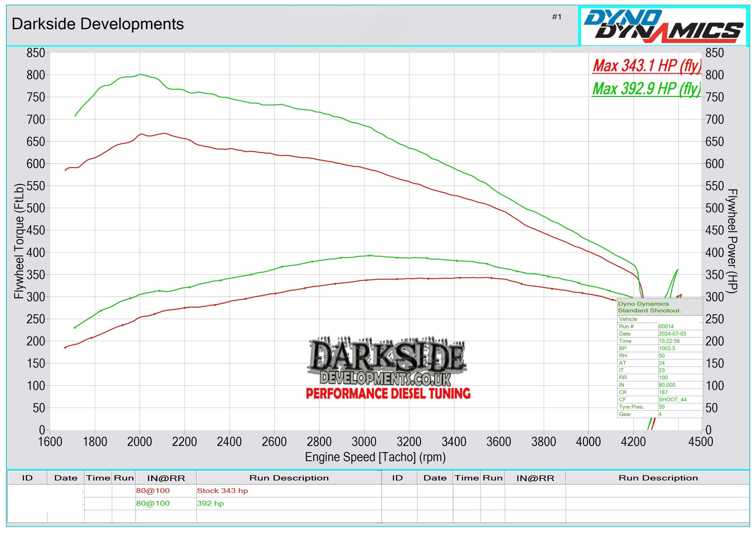This screenshot has height=534, width=756.
Task: Click the '392 hp' run description
Action: 210,503
